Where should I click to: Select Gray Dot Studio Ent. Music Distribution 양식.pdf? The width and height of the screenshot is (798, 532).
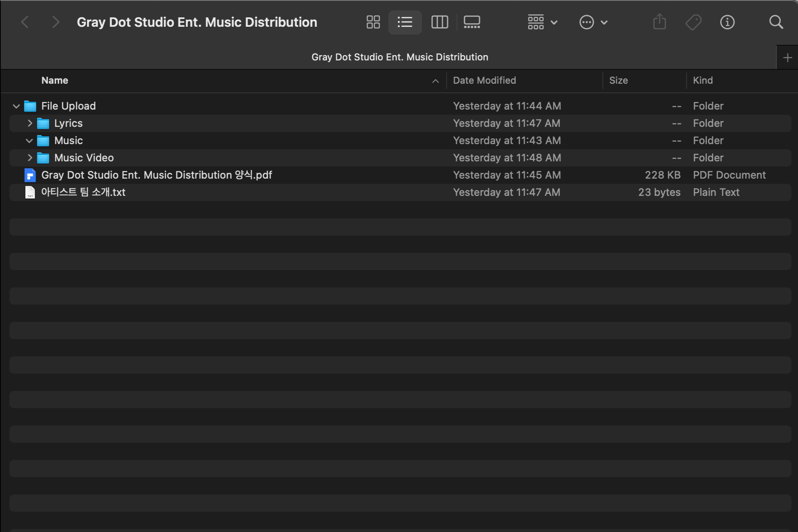pos(157,175)
